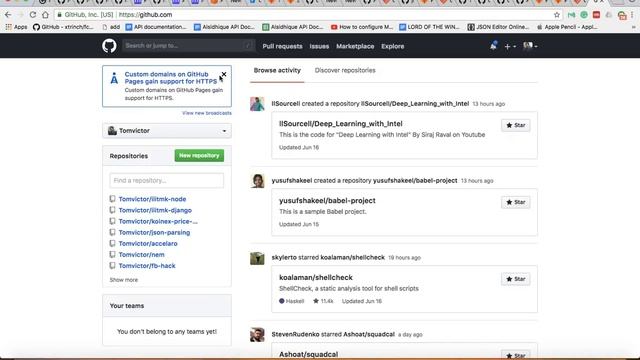Click the browser address bar
Viewport: 640px width, 360px height.
pos(308,15)
